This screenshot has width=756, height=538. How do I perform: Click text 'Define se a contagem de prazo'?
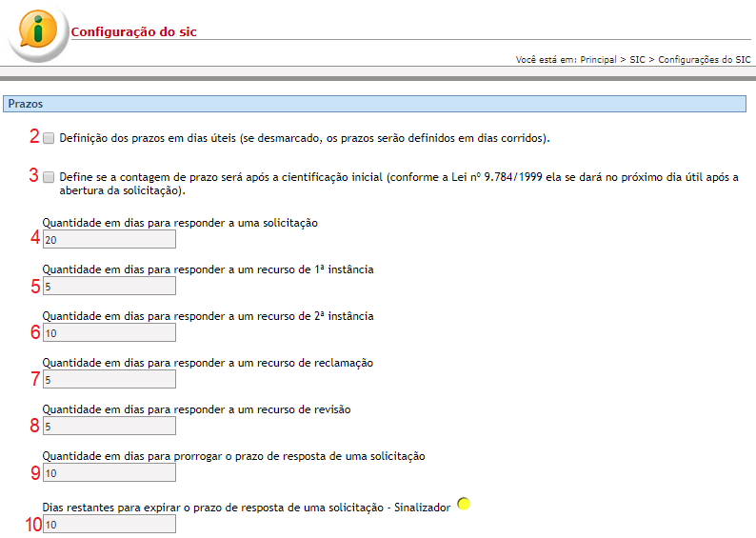[138, 177]
